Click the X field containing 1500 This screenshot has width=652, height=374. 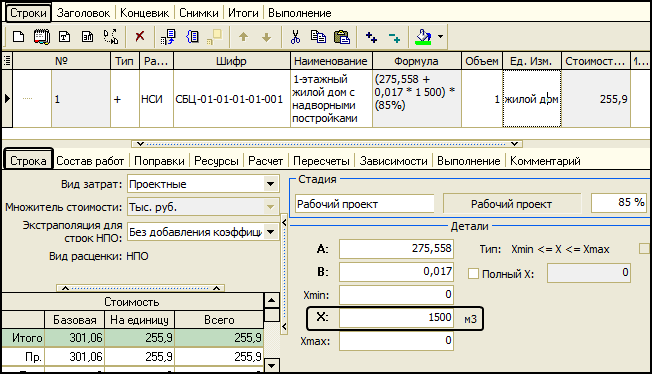click(396, 317)
